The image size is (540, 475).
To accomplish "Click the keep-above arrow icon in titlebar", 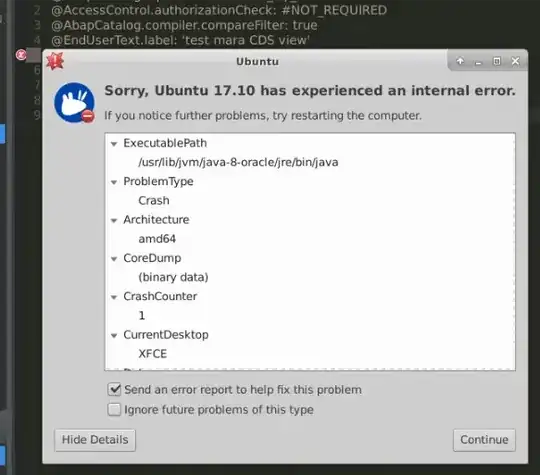I will (460, 61).
